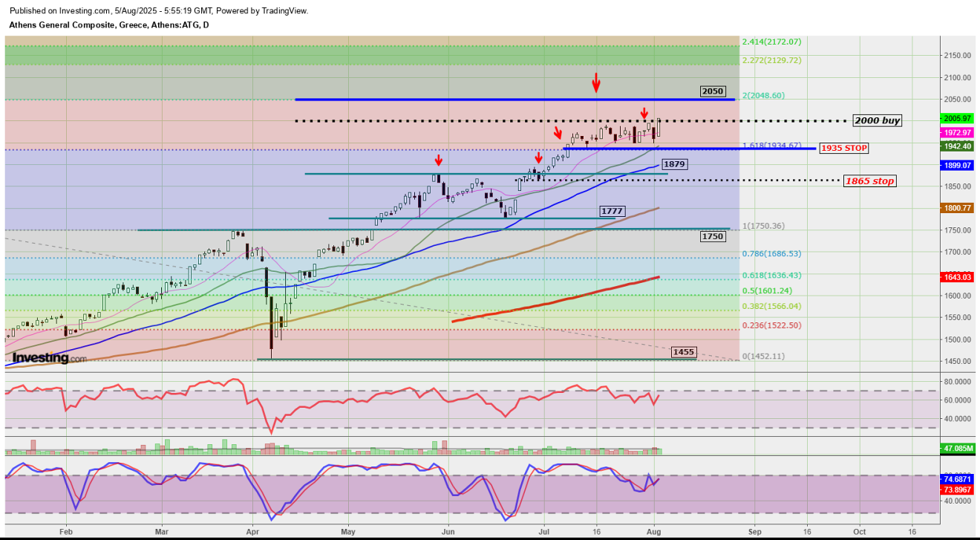The height and width of the screenshot is (540, 980).
Task: Select the pink 1972.97 price axis tag
Action: point(957,132)
